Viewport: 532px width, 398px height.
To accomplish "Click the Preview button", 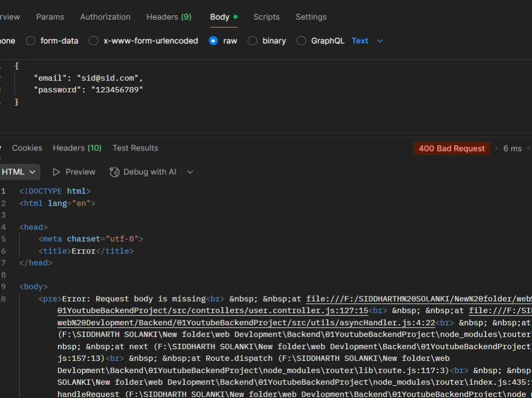I will pos(74,172).
